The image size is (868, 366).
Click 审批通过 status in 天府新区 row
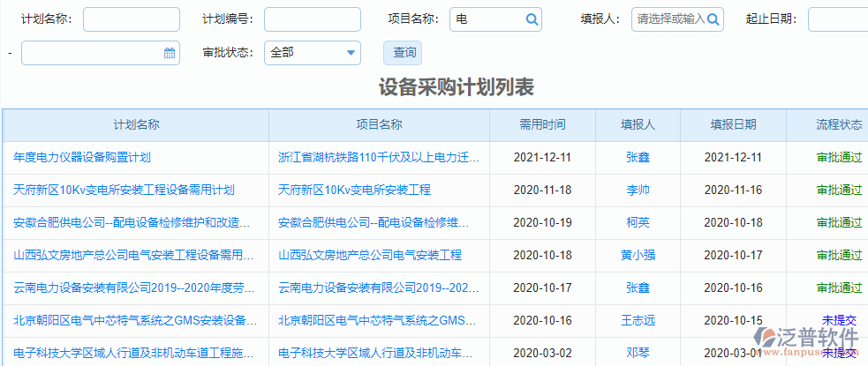pos(839,190)
